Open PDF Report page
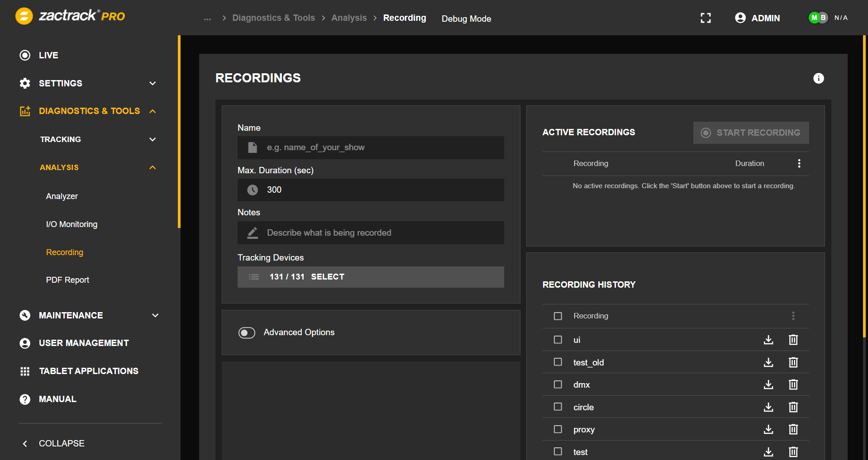Screen dimensions: 868x460 (x=67, y=280)
